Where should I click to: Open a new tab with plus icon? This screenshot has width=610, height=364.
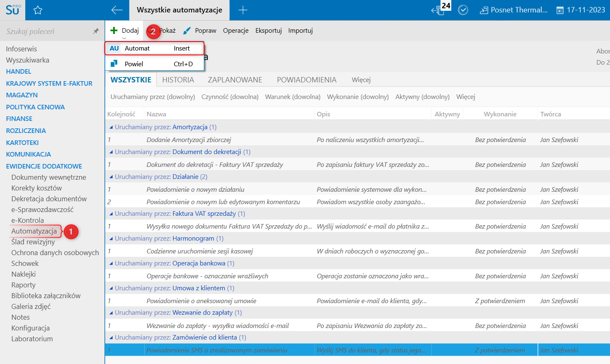pos(243,10)
